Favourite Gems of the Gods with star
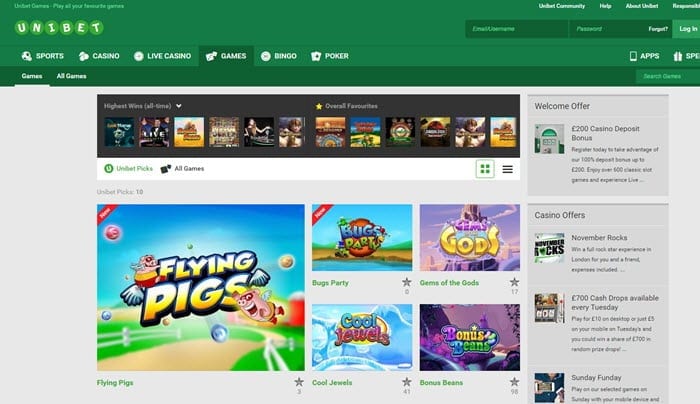 pos(514,282)
